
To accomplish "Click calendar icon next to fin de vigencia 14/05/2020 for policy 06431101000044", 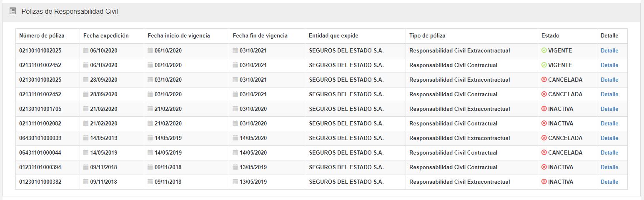I will [236, 152].
